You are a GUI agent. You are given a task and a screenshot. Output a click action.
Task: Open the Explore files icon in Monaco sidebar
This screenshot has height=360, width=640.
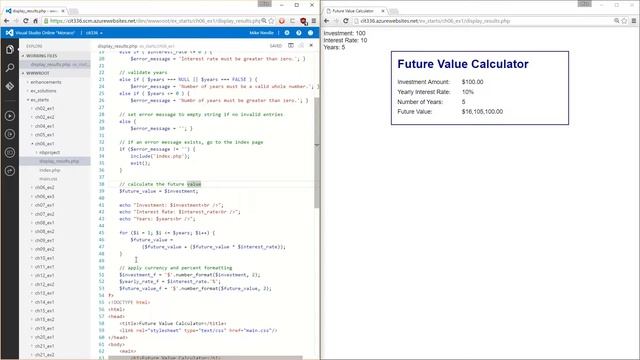click(x=10, y=49)
